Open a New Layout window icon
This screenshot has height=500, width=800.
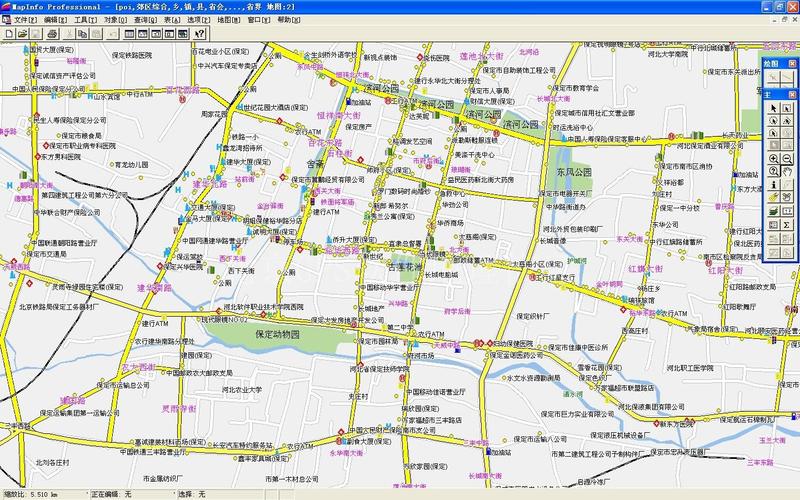point(169,34)
